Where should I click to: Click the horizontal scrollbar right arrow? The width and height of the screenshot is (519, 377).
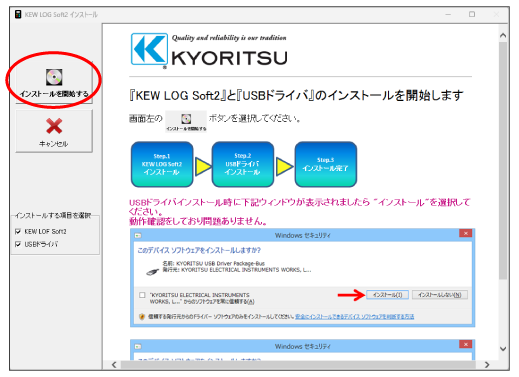point(487,365)
